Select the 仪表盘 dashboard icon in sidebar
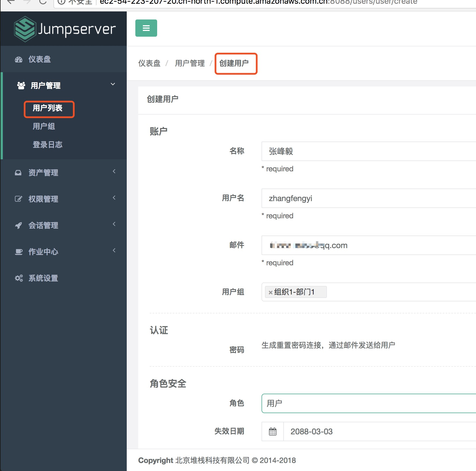Screen dimensions: 476x471 point(18,59)
